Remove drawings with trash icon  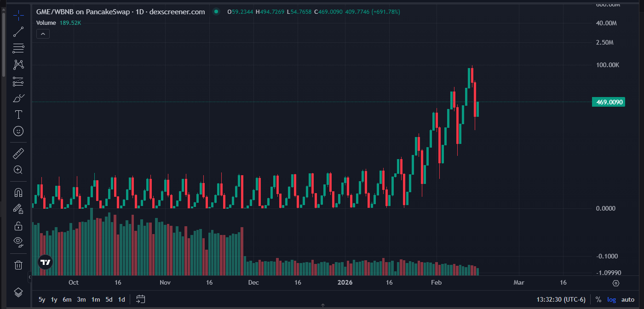[18, 264]
